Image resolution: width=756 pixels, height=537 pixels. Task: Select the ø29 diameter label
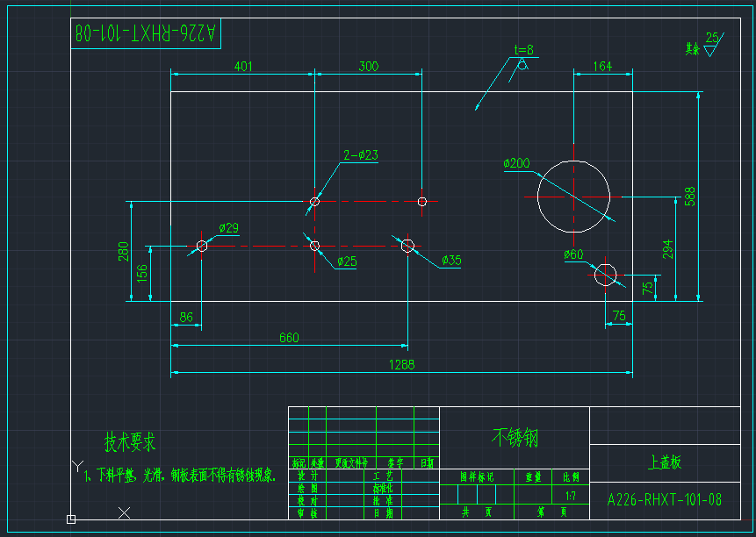click(228, 228)
